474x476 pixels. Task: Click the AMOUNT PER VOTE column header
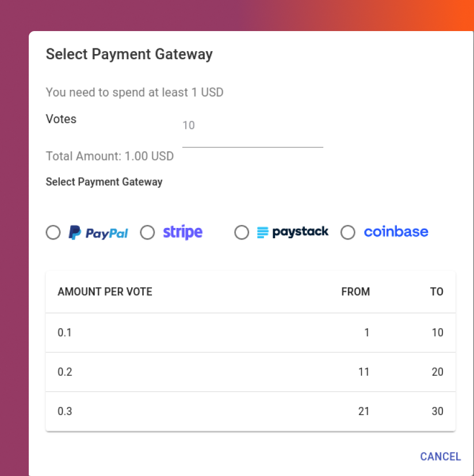pyautogui.click(x=105, y=292)
